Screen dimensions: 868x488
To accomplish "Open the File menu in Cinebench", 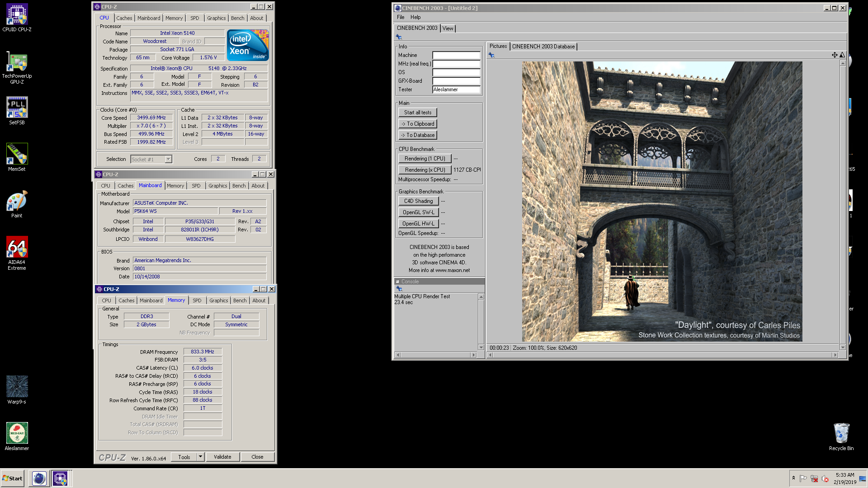I will pos(401,17).
